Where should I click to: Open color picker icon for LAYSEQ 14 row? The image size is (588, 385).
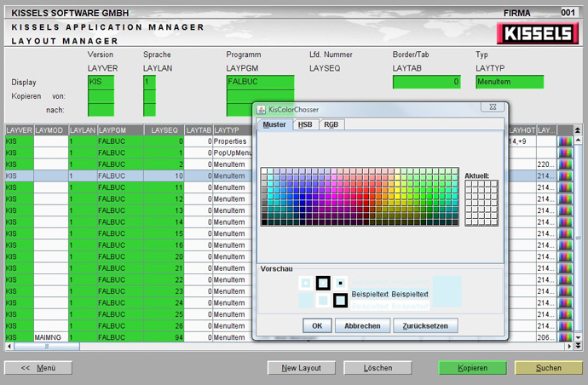point(565,222)
